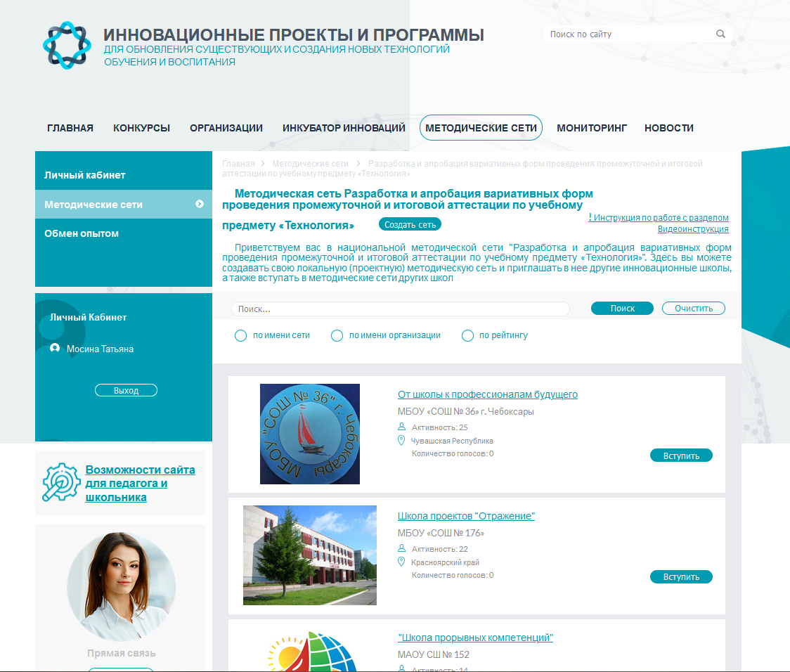
Task: Click Вступить for СОШ № 176
Action: pos(681,577)
